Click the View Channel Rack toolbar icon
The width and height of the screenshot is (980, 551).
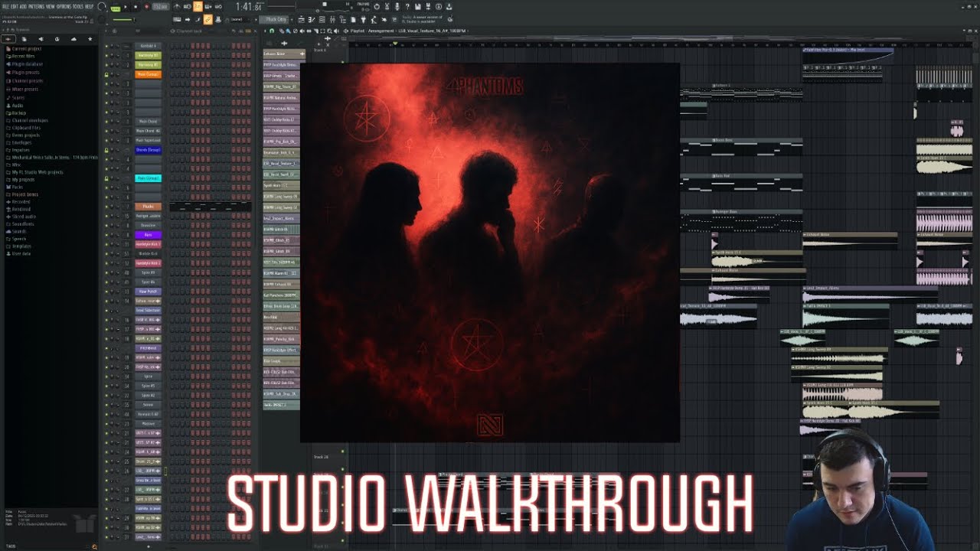pyautogui.click(x=322, y=19)
